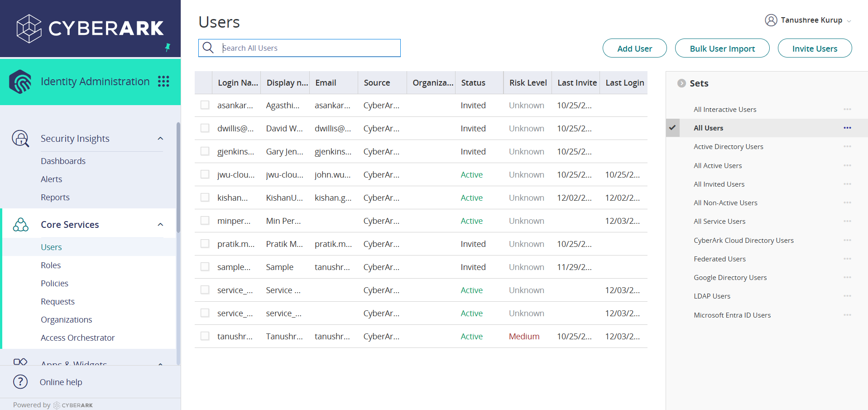This screenshot has width=868, height=410.
Task: Open the Access Orchestrator sidebar link
Action: click(78, 338)
